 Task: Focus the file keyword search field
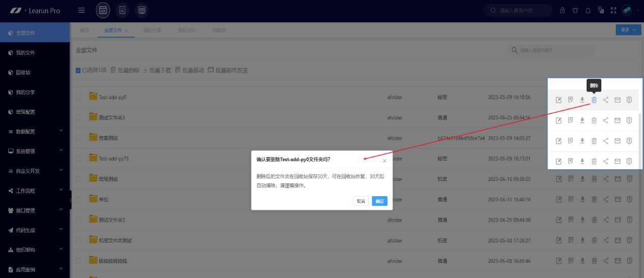pyautogui.click(x=551, y=50)
